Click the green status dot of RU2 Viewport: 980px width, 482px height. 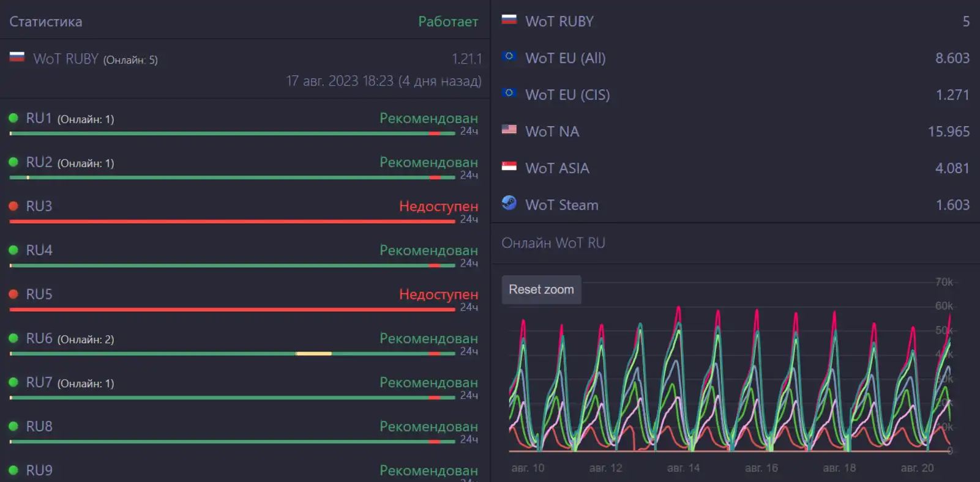point(13,162)
